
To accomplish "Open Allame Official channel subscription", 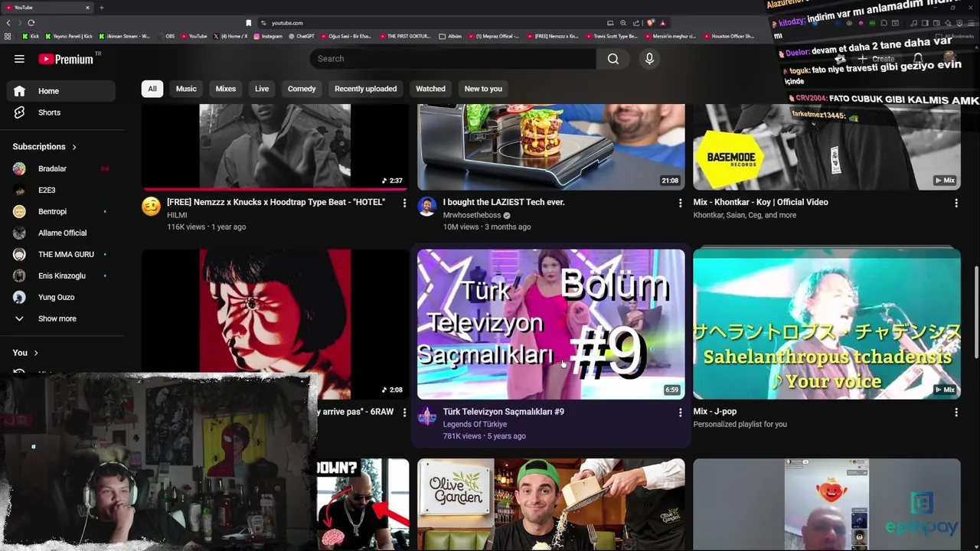I will point(61,233).
